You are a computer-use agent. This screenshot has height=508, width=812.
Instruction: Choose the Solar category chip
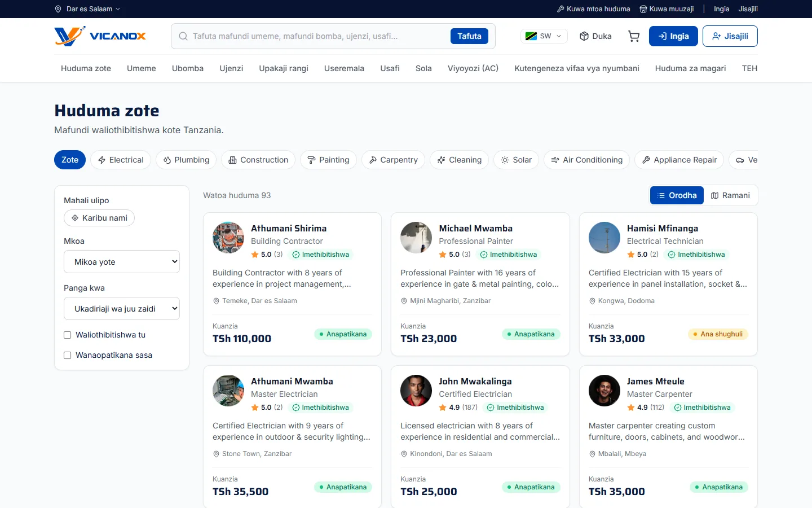click(517, 160)
